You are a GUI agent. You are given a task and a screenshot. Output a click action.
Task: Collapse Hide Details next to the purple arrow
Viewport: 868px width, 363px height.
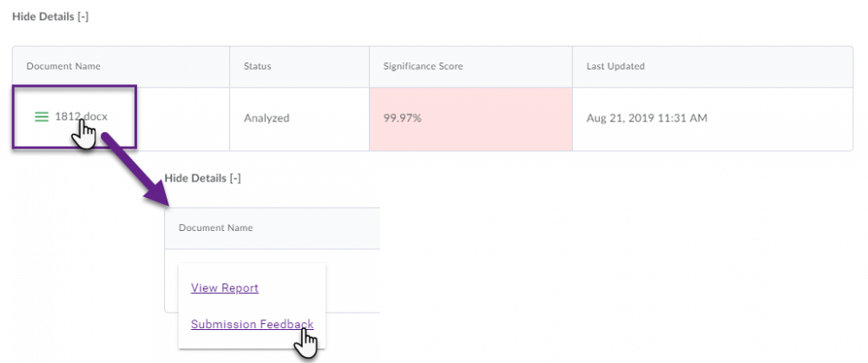pyautogui.click(x=202, y=178)
